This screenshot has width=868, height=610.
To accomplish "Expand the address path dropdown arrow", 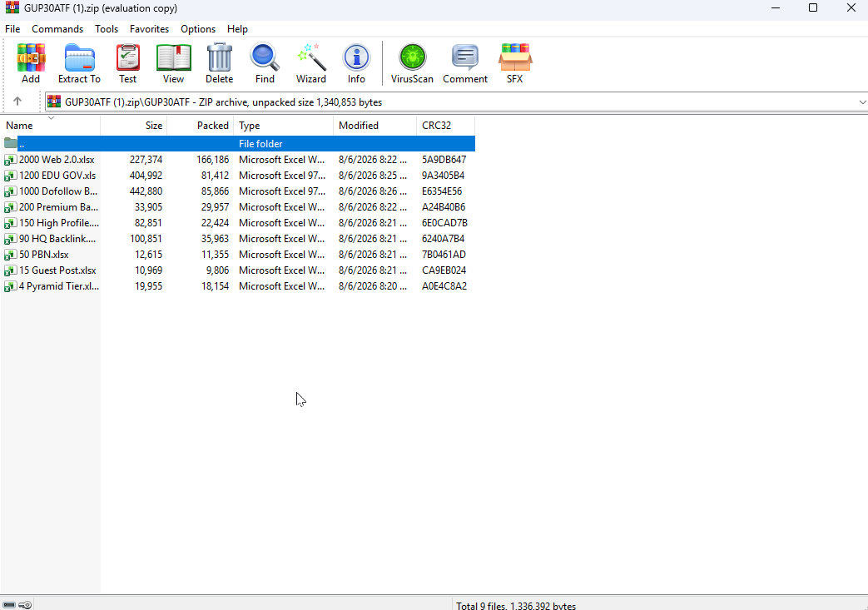I will click(862, 102).
